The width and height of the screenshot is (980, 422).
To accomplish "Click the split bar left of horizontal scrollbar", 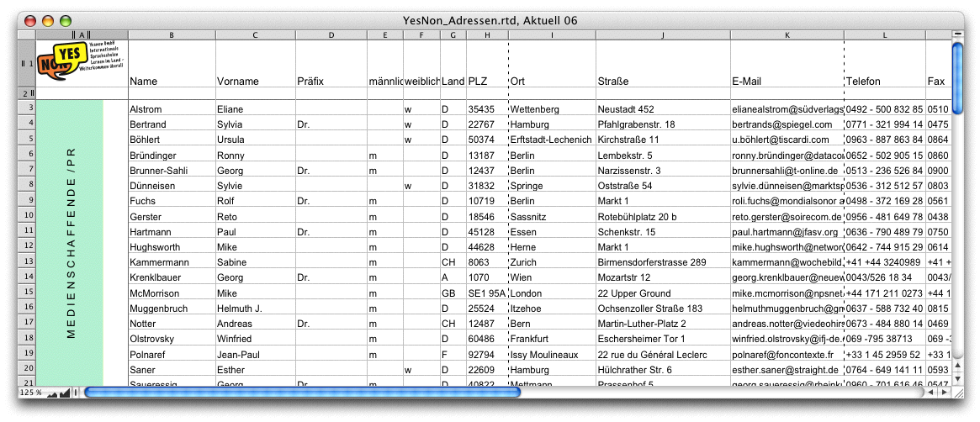I will point(76,393).
